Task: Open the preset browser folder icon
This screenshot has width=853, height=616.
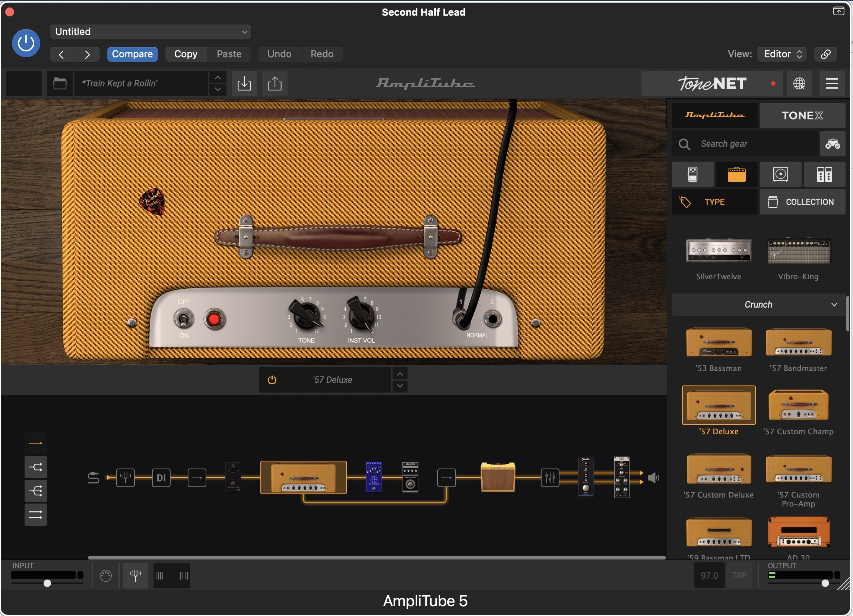Action: (60, 83)
